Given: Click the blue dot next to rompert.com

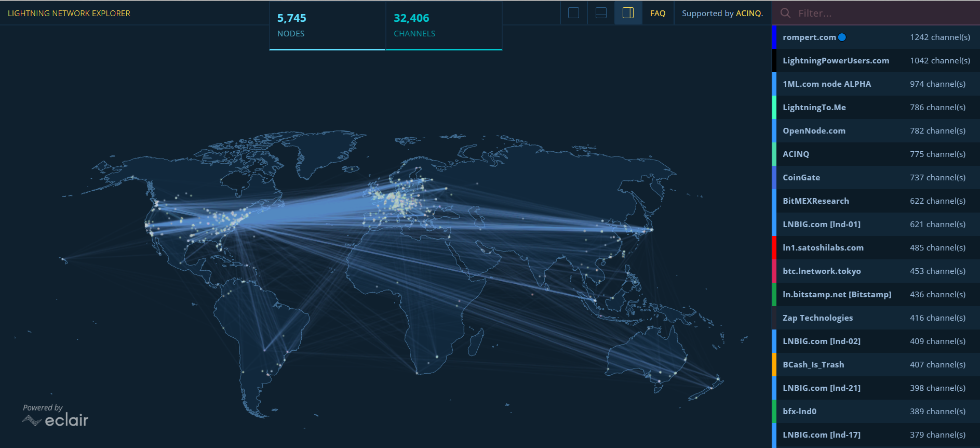Looking at the screenshot, I should click(x=842, y=37).
